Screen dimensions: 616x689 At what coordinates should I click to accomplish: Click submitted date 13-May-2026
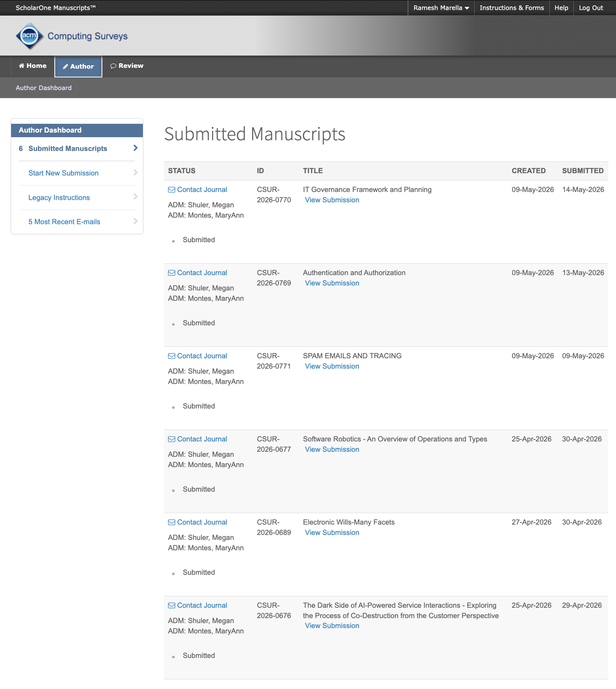(583, 273)
